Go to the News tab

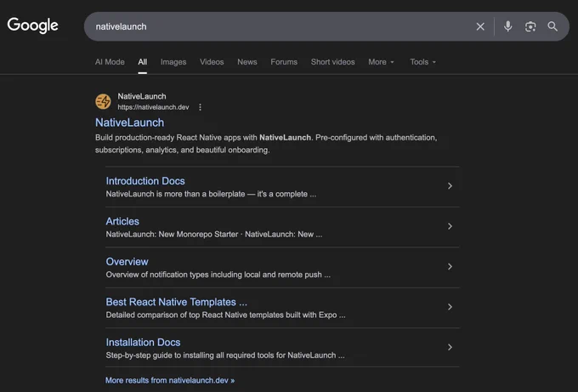[247, 62]
